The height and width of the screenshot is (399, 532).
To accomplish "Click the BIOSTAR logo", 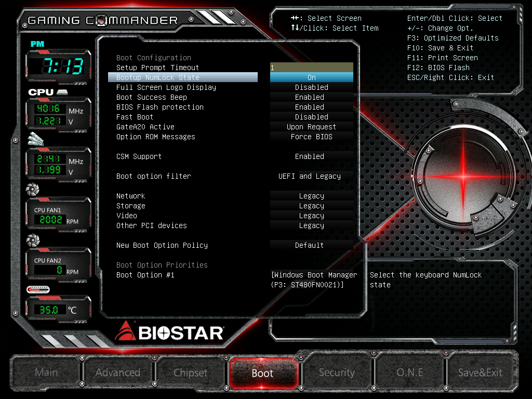I will pyautogui.click(x=169, y=332).
